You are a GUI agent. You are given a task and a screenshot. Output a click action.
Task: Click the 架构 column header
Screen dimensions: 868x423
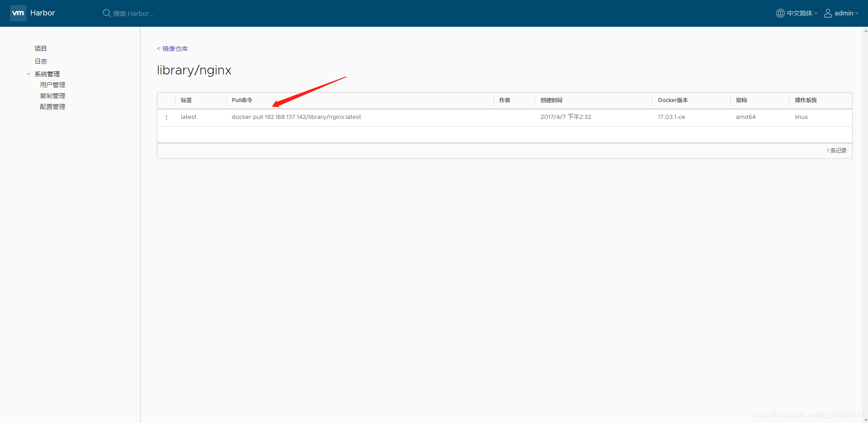click(741, 100)
